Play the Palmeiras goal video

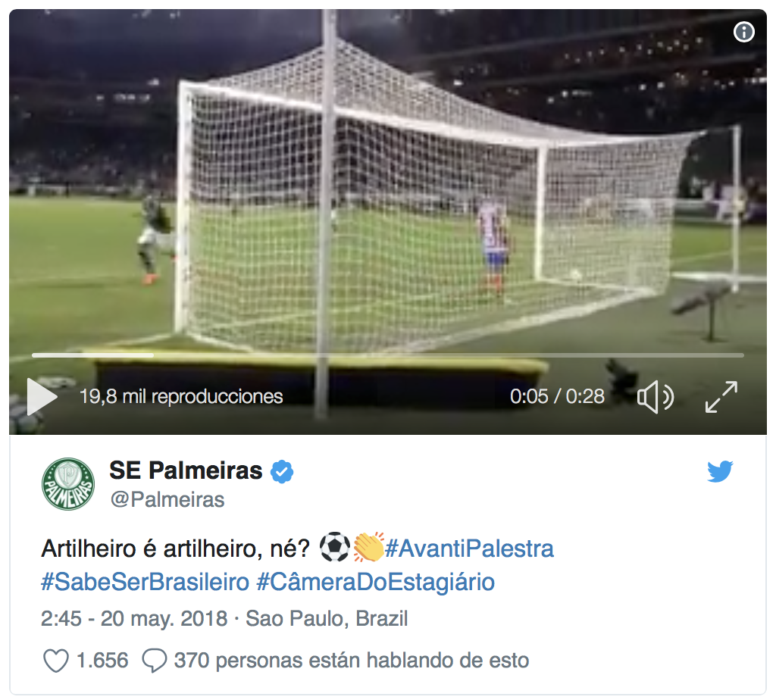click(42, 397)
